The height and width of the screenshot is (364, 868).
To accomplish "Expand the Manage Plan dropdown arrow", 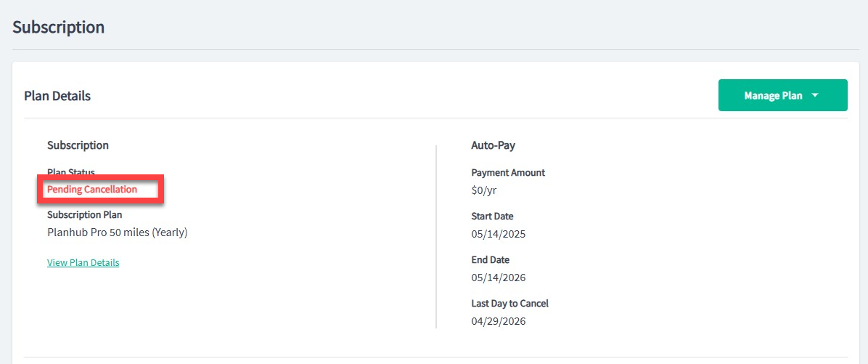I will click(x=815, y=95).
